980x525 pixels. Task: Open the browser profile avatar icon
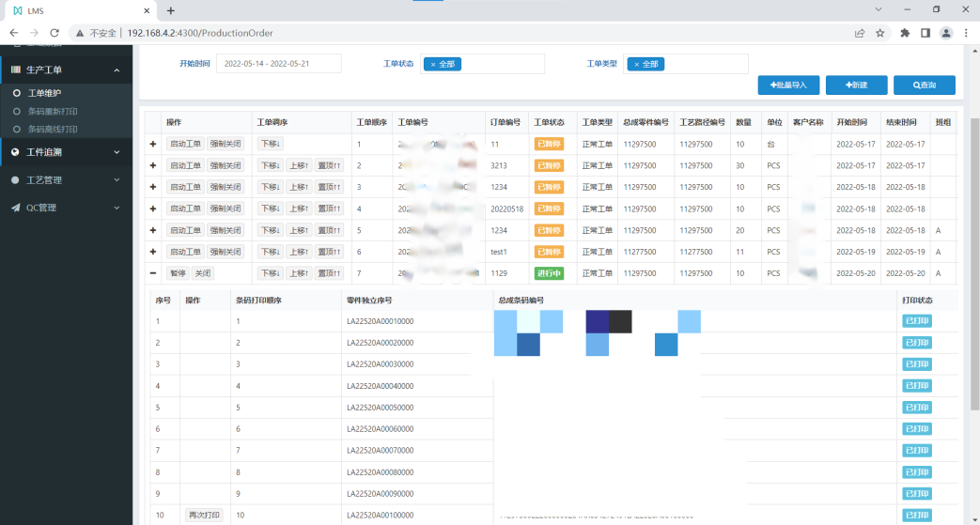pos(946,33)
